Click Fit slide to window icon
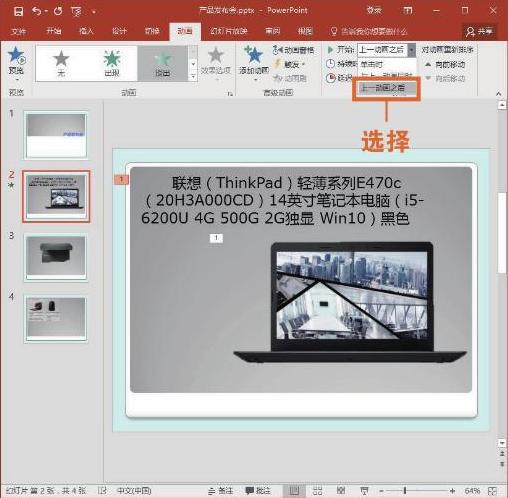 tap(493, 491)
